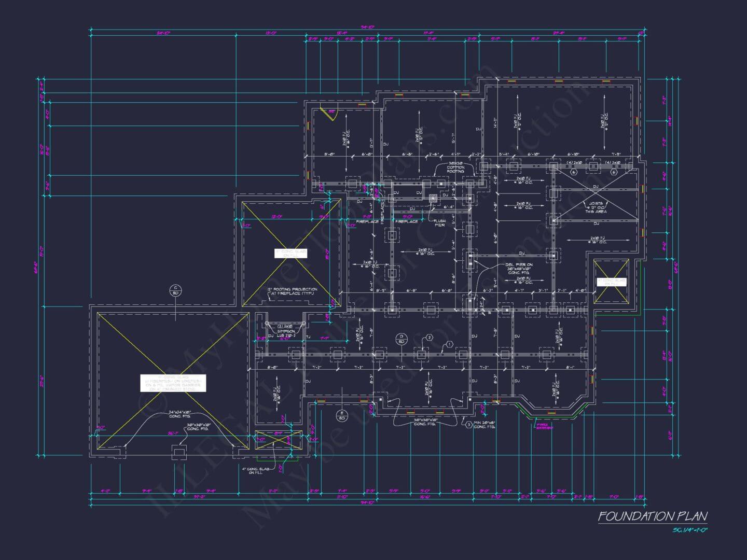Click the FOUNDATION PLAN title text
The width and height of the screenshot is (747, 560).
pyautogui.click(x=653, y=516)
